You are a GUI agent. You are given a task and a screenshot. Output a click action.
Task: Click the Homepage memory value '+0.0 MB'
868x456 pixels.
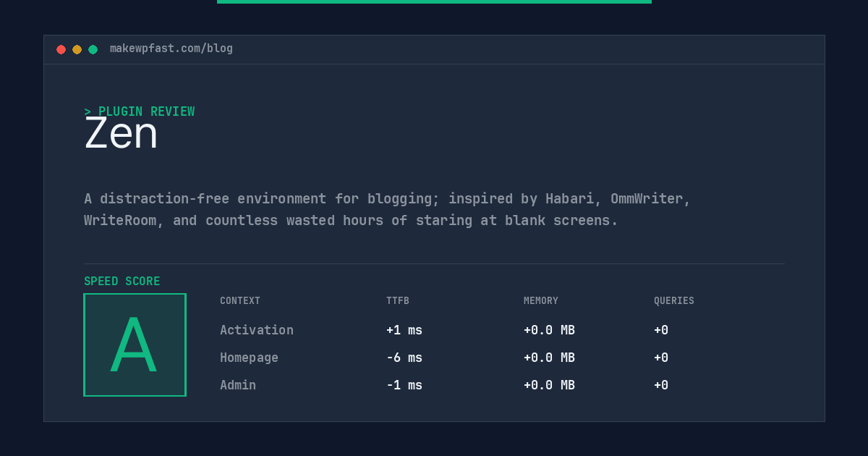tap(549, 358)
